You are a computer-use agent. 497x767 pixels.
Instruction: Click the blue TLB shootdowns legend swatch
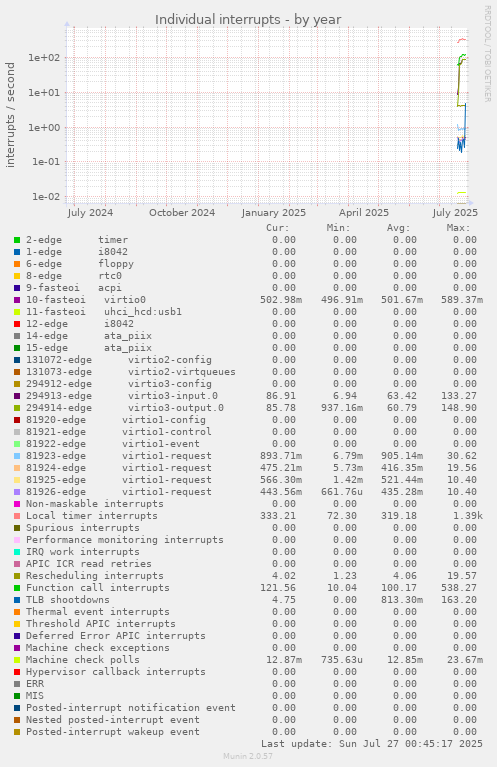17,600
